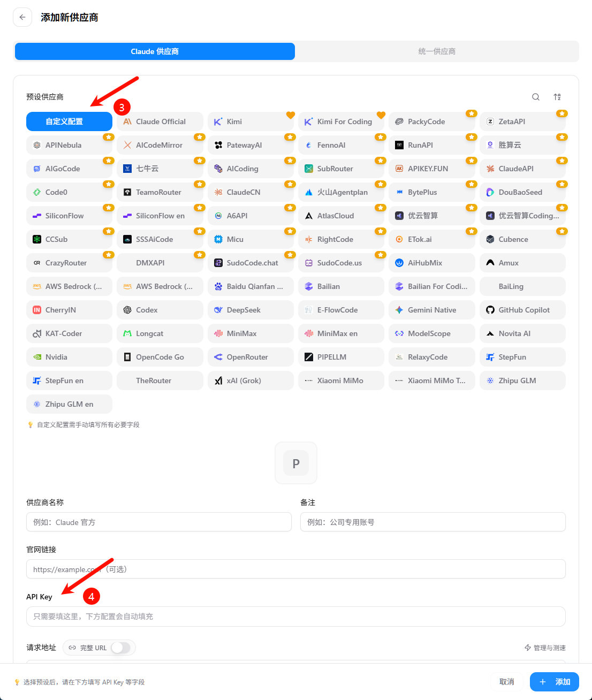This screenshot has height=700, width=592.
Task: Pick ModelScope preset
Action: (432, 333)
